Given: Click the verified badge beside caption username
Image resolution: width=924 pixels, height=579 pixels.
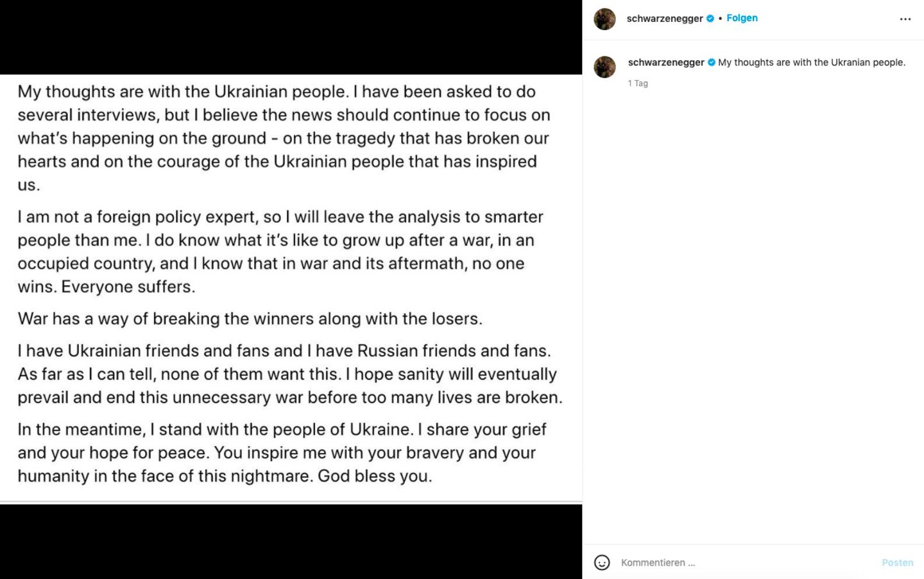Looking at the screenshot, I should [x=712, y=62].
